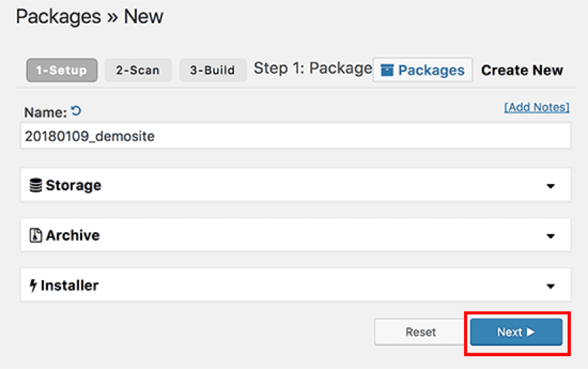
Task: Switch to the 3-Build step tab
Action: [x=212, y=71]
